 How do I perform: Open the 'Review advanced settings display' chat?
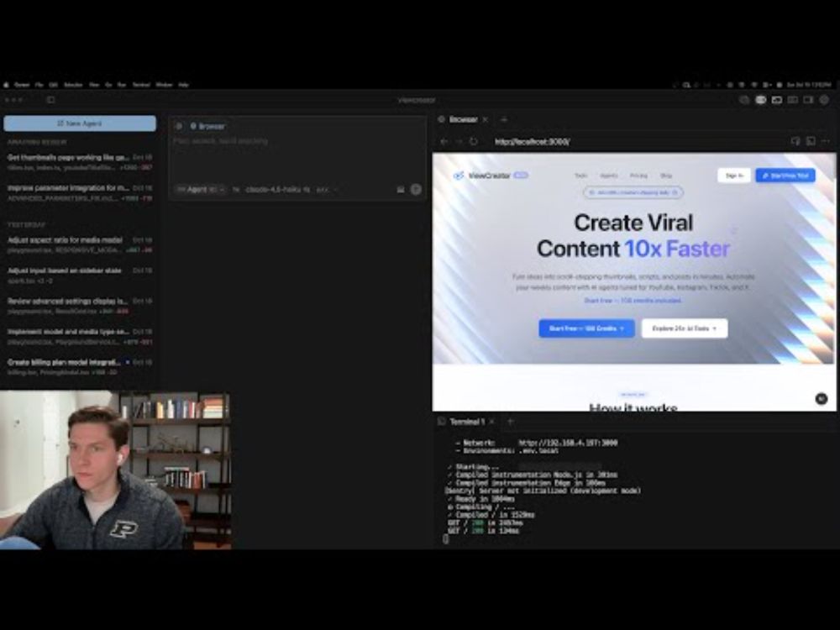[80, 306]
